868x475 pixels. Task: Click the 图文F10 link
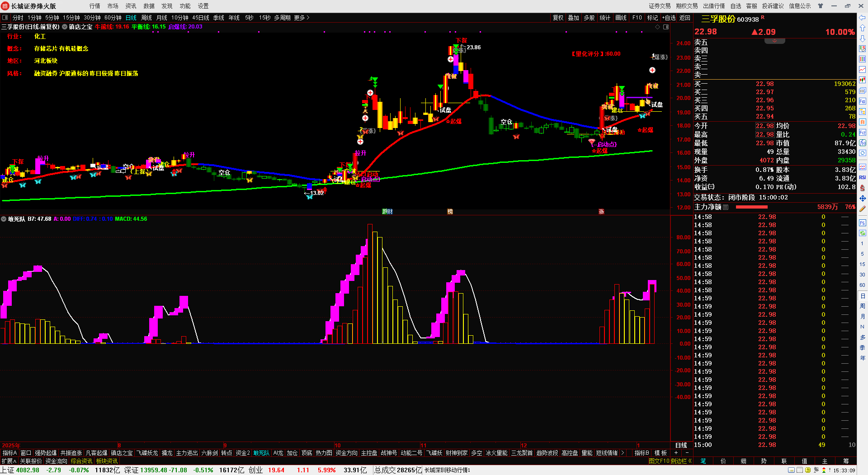[x=659, y=461]
